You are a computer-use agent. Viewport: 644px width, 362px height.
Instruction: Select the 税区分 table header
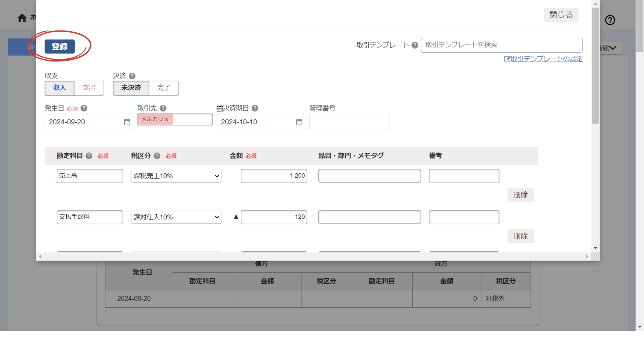pos(326,281)
